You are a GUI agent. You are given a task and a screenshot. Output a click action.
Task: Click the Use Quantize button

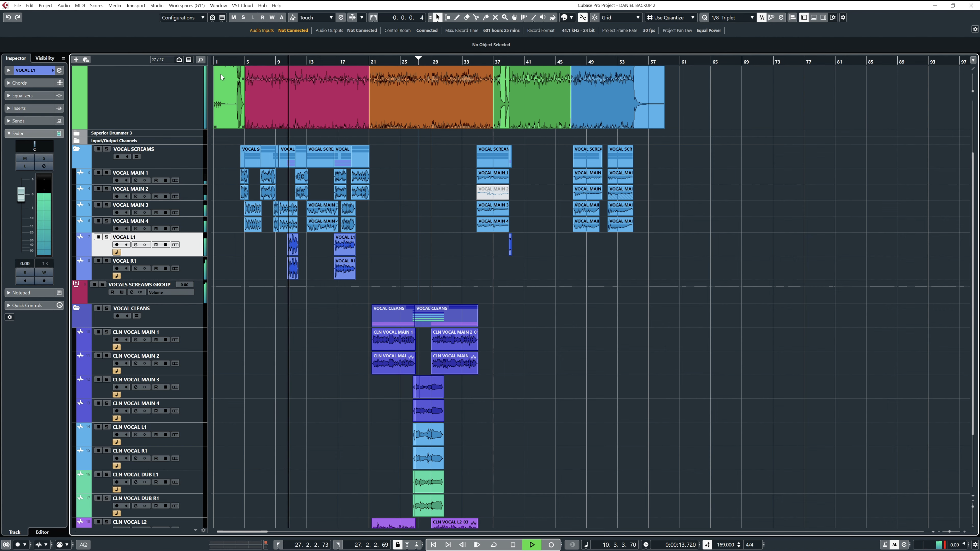tap(668, 17)
